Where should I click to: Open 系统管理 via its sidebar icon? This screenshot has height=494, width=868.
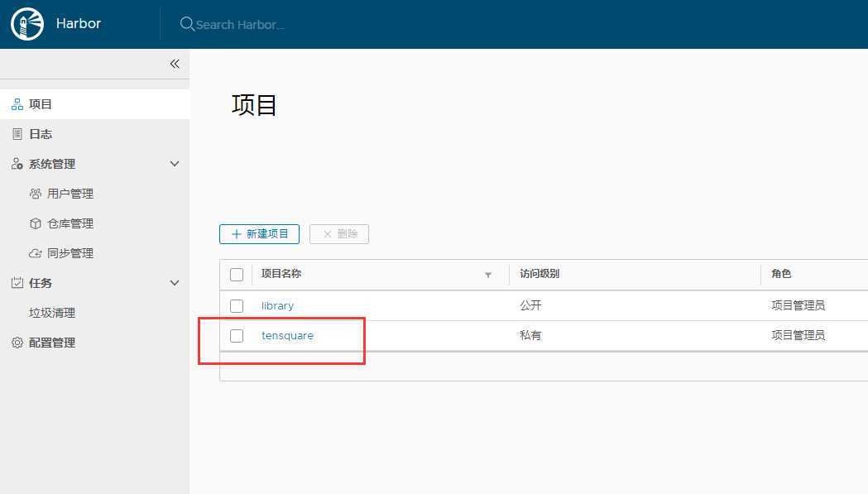(17, 163)
